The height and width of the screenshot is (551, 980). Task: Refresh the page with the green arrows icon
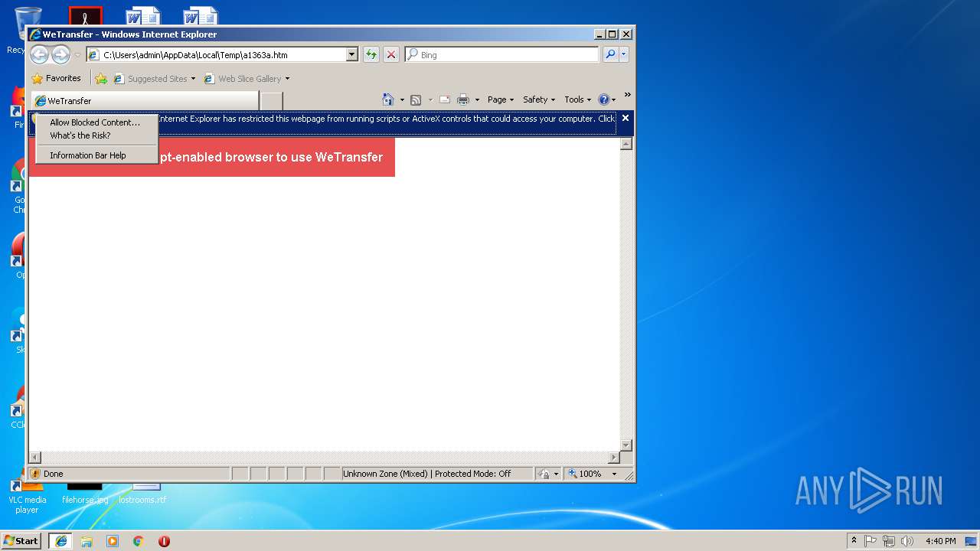tap(371, 54)
